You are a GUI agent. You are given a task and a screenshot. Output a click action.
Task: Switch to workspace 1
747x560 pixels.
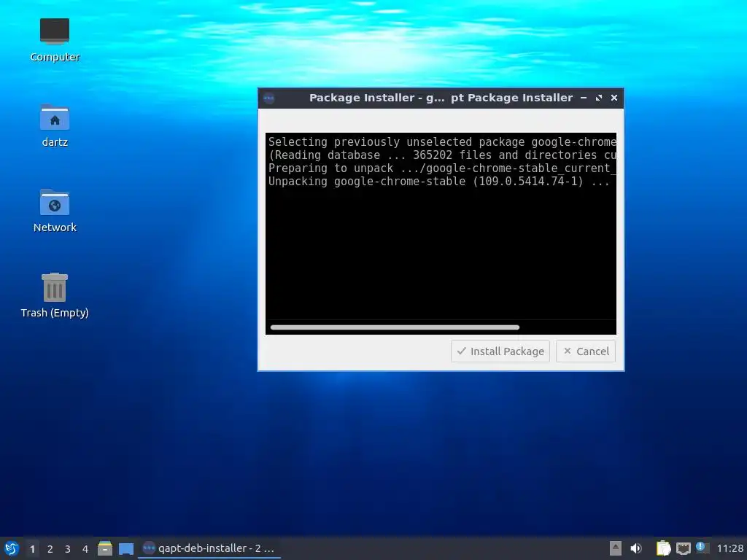pyautogui.click(x=32, y=549)
